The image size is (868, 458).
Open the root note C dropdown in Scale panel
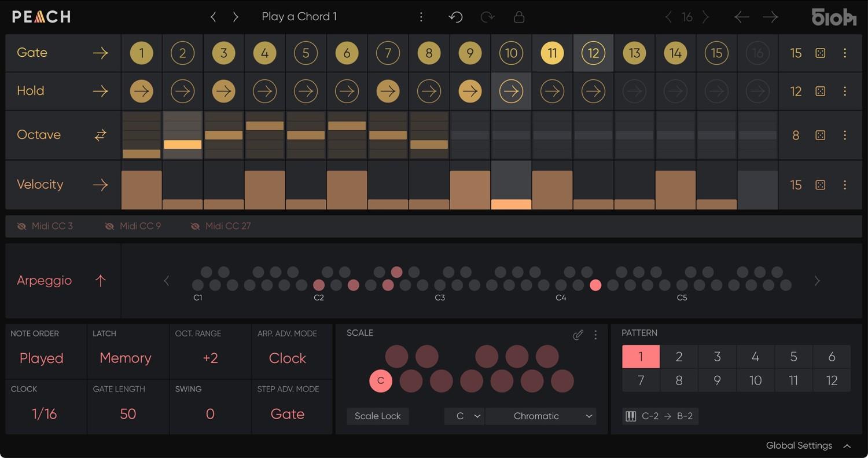(x=464, y=416)
